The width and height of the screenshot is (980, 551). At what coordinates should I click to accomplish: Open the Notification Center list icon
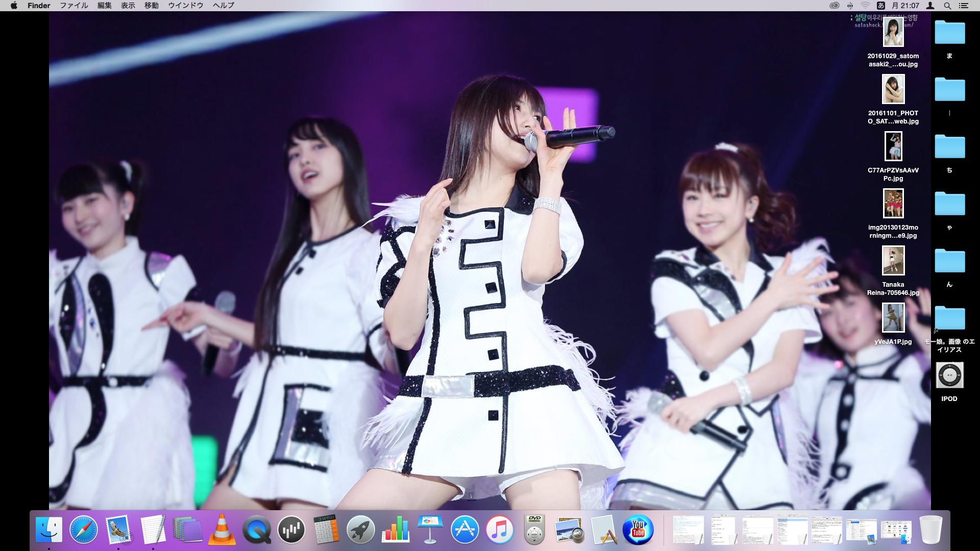[964, 6]
